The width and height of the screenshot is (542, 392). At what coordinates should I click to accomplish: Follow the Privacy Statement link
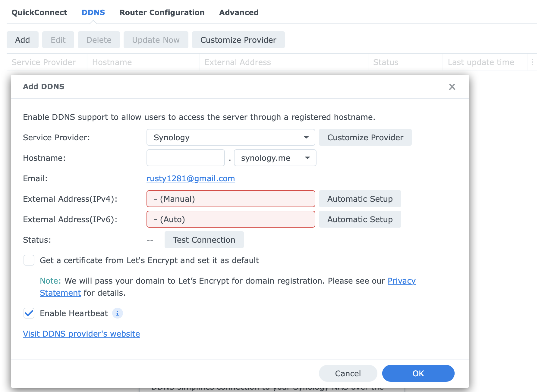click(x=401, y=281)
